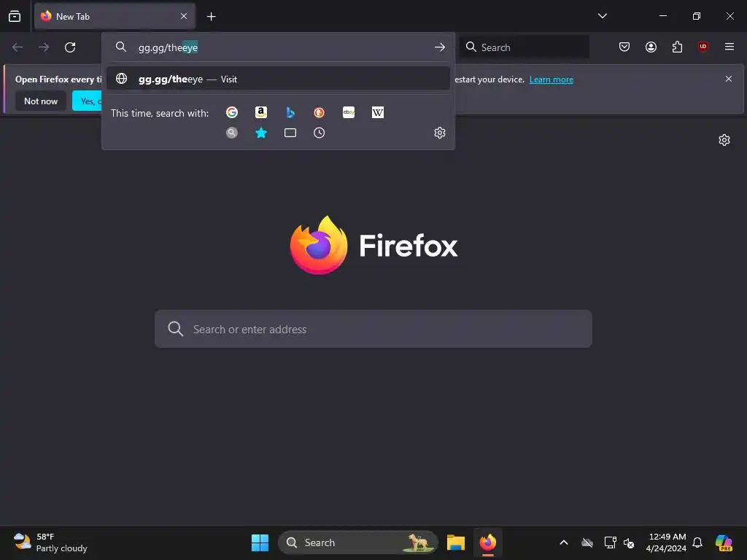Open the Learn more link
This screenshot has height=560, width=747.
551,79
